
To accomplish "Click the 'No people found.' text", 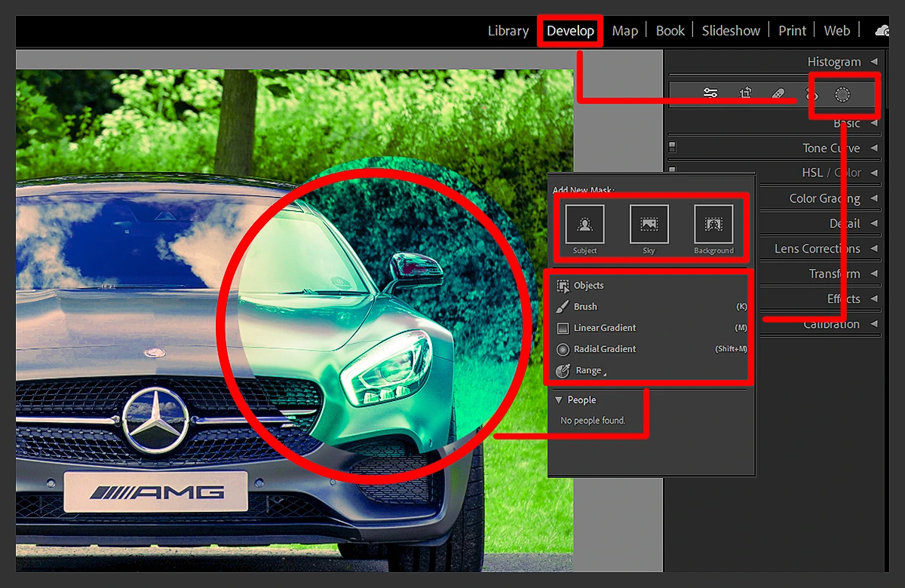I will click(593, 421).
